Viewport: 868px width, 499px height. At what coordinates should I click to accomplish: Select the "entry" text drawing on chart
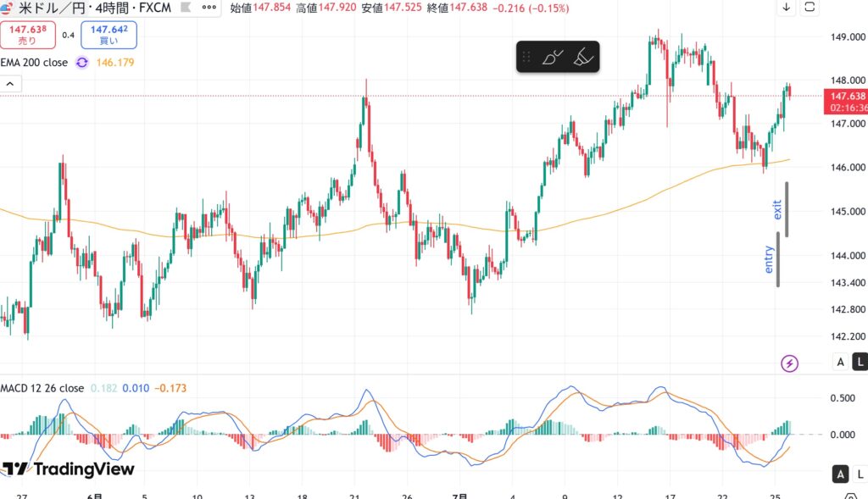tap(768, 259)
